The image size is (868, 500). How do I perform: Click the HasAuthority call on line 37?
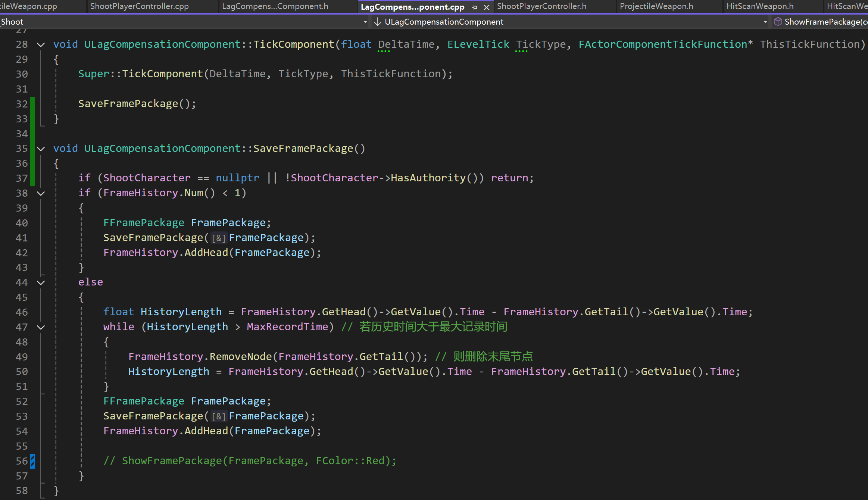click(428, 178)
